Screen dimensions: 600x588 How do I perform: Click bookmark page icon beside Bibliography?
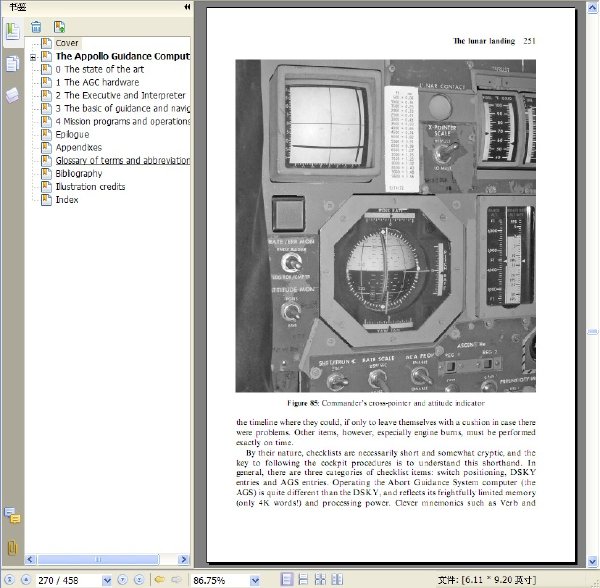click(x=46, y=173)
